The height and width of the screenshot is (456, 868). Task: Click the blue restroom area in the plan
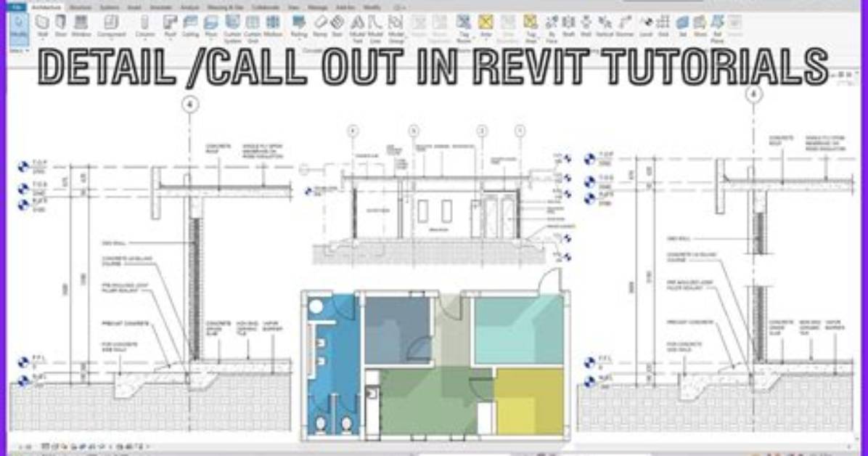click(332, 366)
